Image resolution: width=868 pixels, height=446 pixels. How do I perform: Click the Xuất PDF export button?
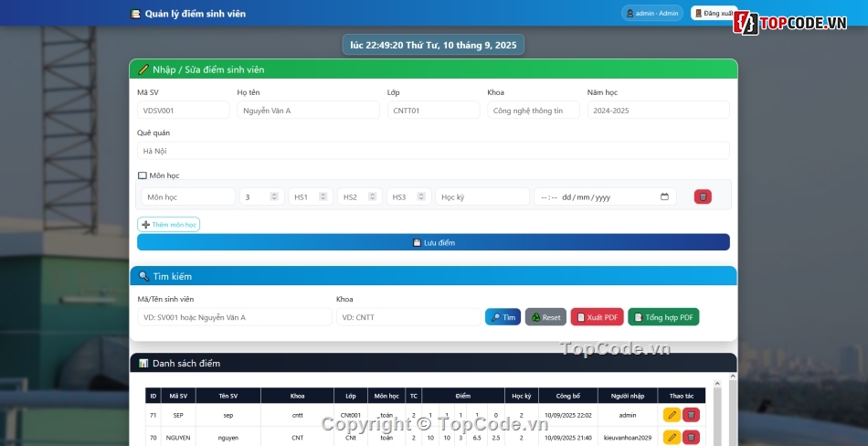point(597,317)
